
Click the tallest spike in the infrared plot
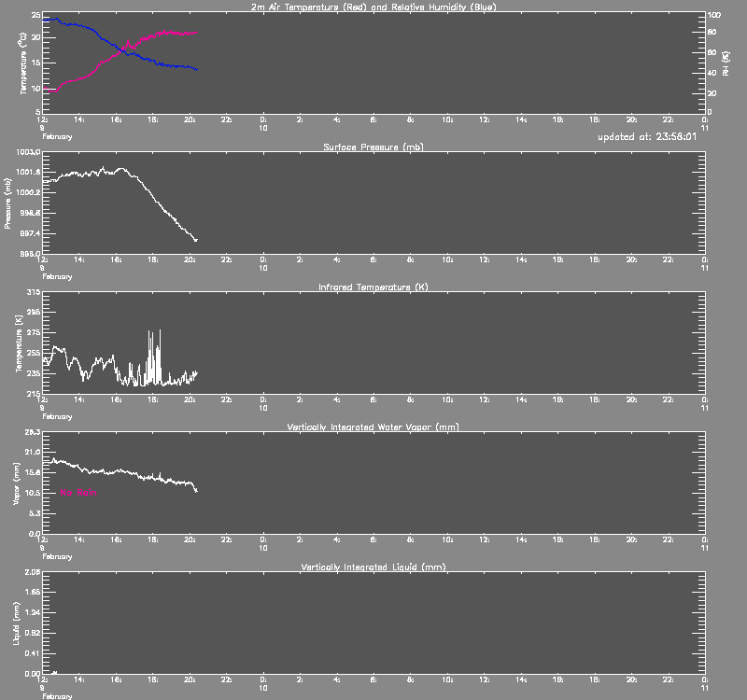(x=160, y=331)
